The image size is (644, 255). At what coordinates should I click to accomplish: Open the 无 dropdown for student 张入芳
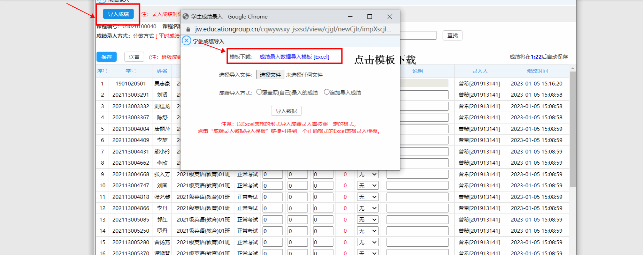368,174
